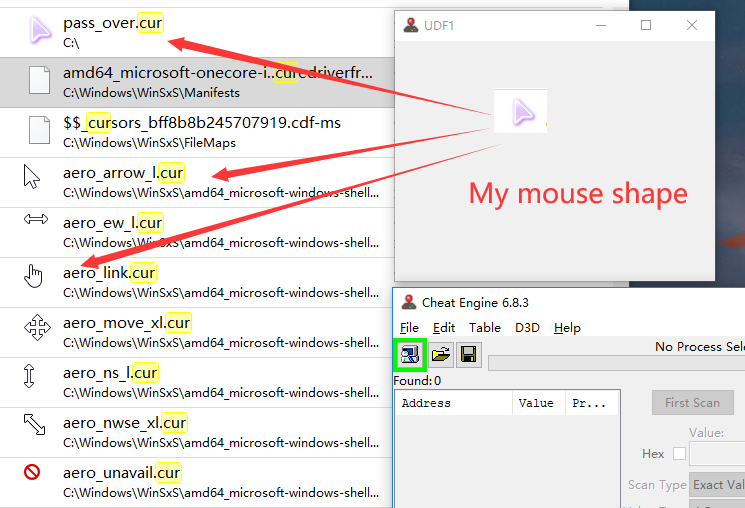745x508 pixels.
Task: Open the File menu in Cheat Engine
Action: [x=409, y=328]
